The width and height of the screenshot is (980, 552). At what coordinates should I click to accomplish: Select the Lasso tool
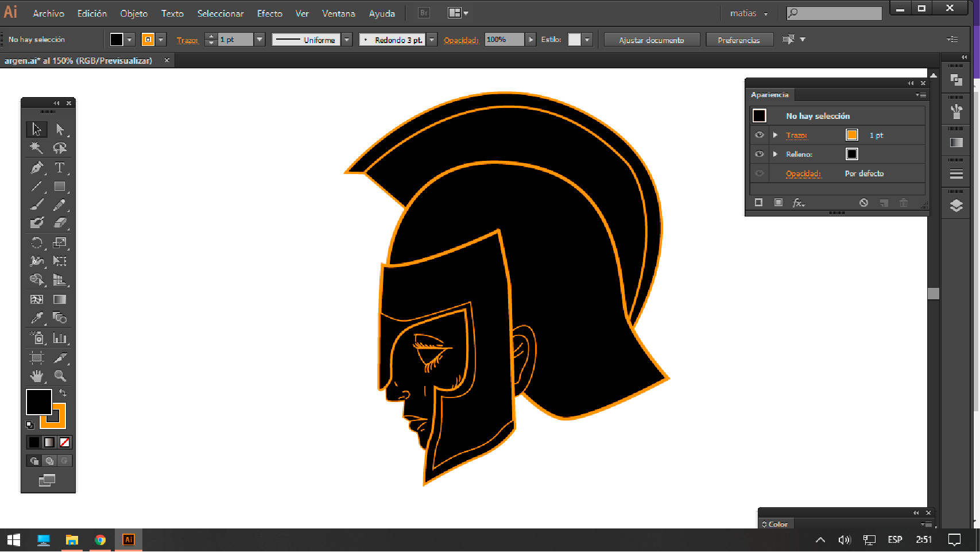point(60,148)
